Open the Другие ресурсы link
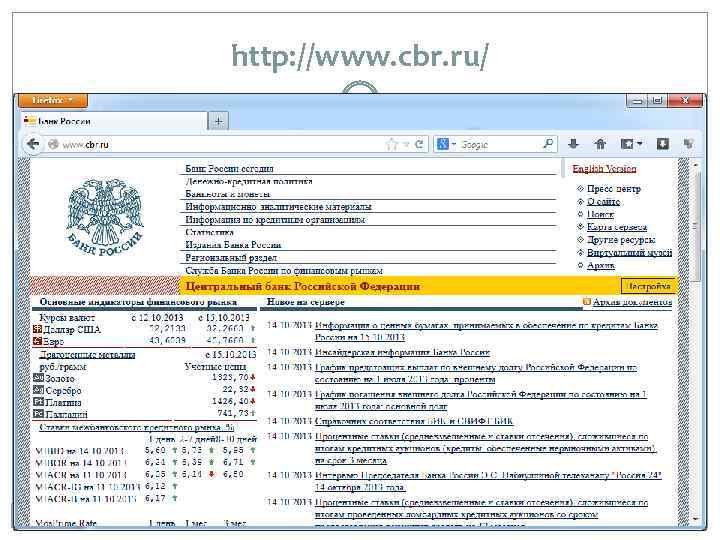This screenshot has height=540, width=720. click(x=621, y=240)
